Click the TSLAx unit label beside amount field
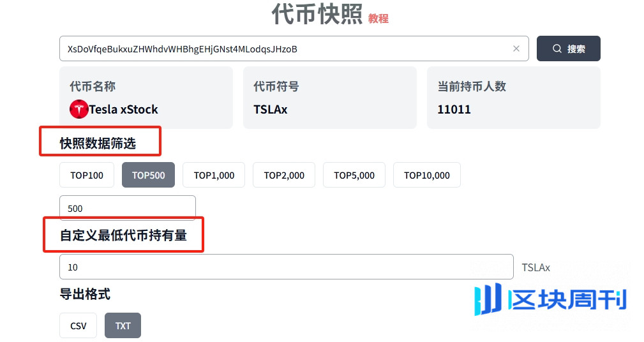The height and width of the screenshot is (342, 644). 535,267
